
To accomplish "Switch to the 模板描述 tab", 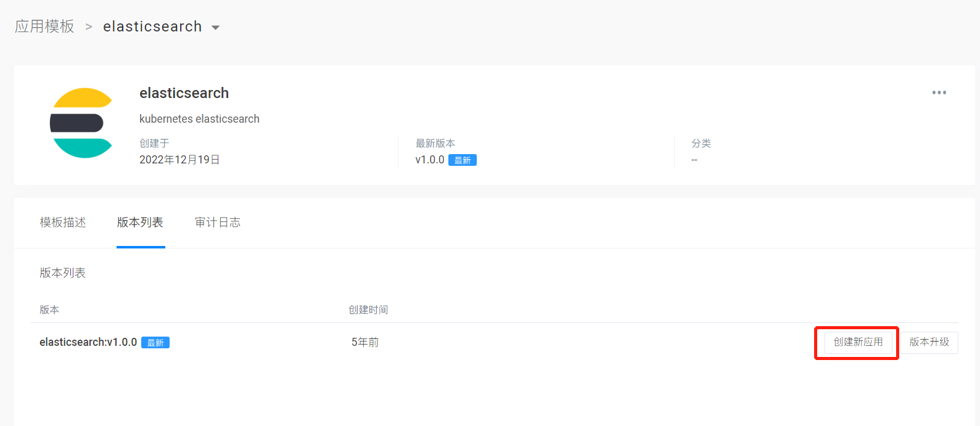I will tap(63, 223).
